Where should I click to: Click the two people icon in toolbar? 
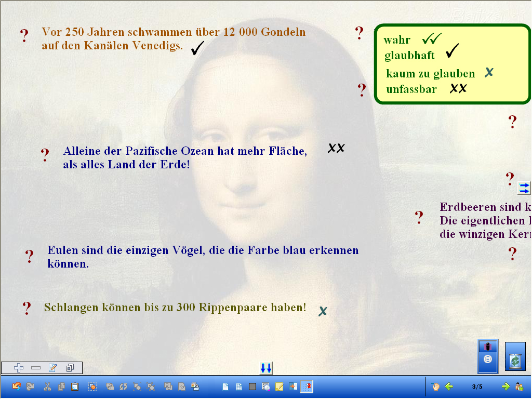pyautogui.click(x=520, y=386)
